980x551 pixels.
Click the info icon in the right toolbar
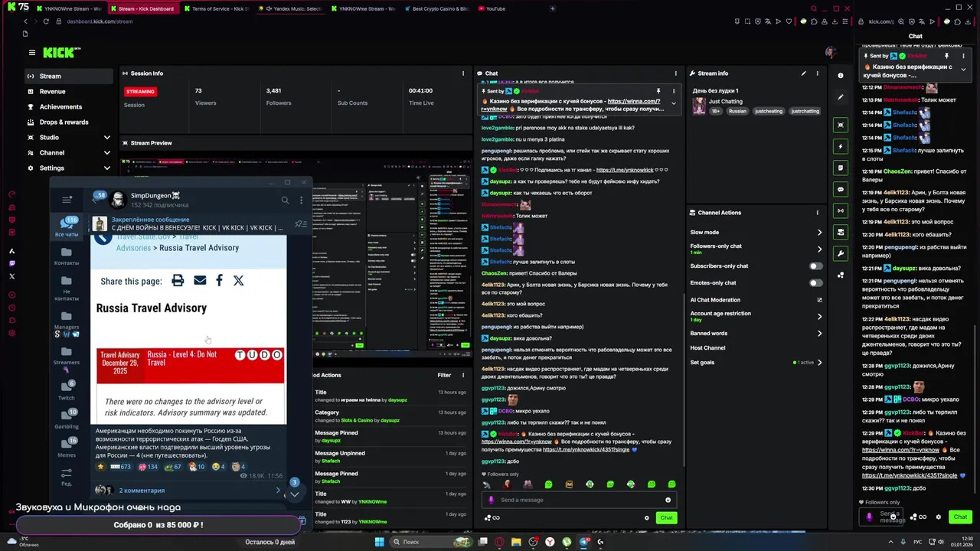[x=841, y=76]
